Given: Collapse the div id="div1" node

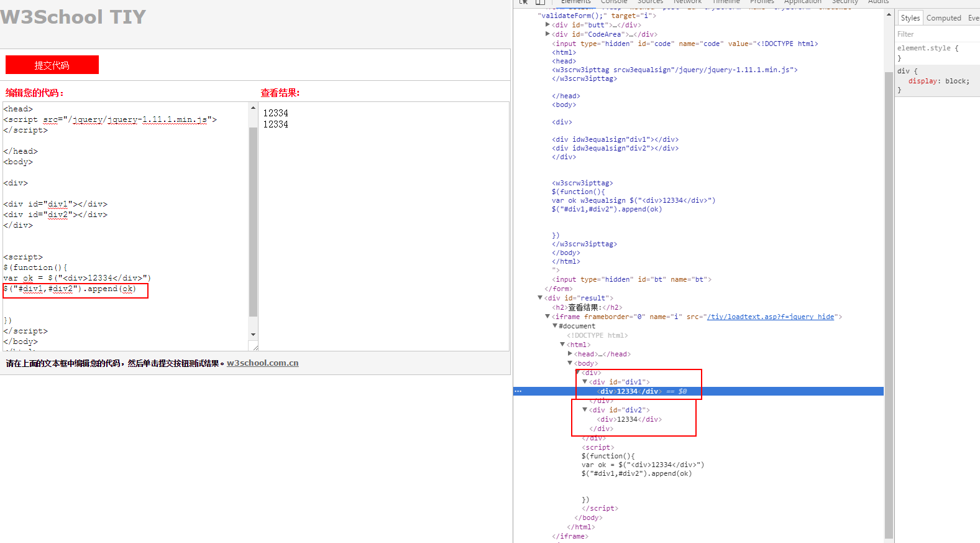Looking at the screenshot, I should click(x=585, y=382).
